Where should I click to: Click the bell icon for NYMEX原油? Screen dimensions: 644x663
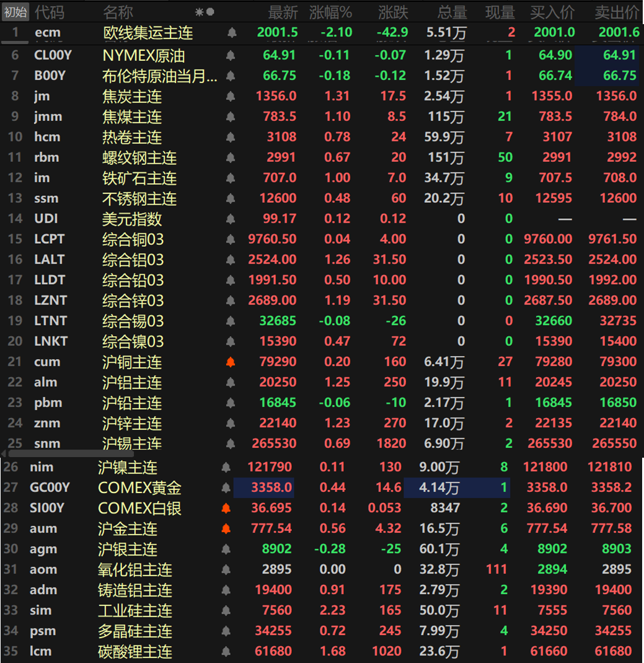[x=231, y=55]
